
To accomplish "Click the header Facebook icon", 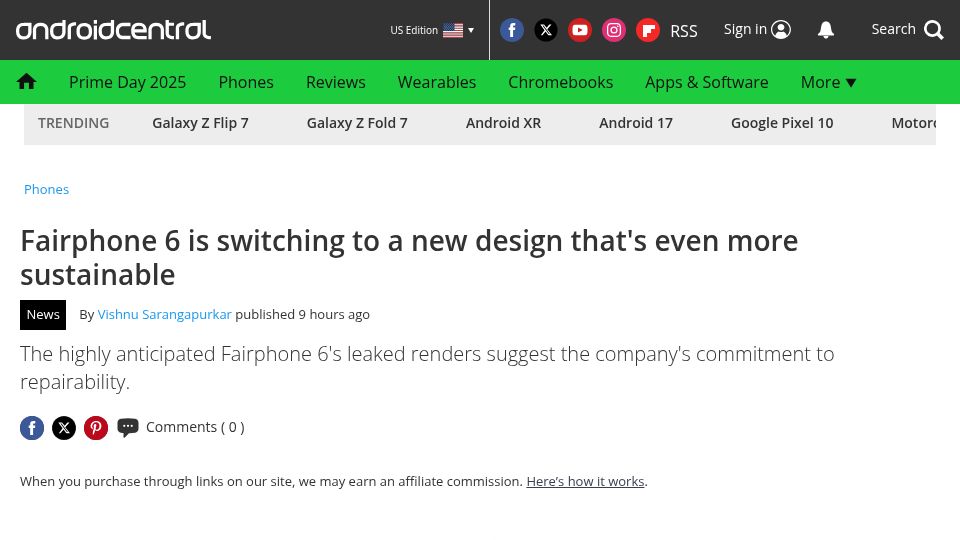I will (512, 30).
